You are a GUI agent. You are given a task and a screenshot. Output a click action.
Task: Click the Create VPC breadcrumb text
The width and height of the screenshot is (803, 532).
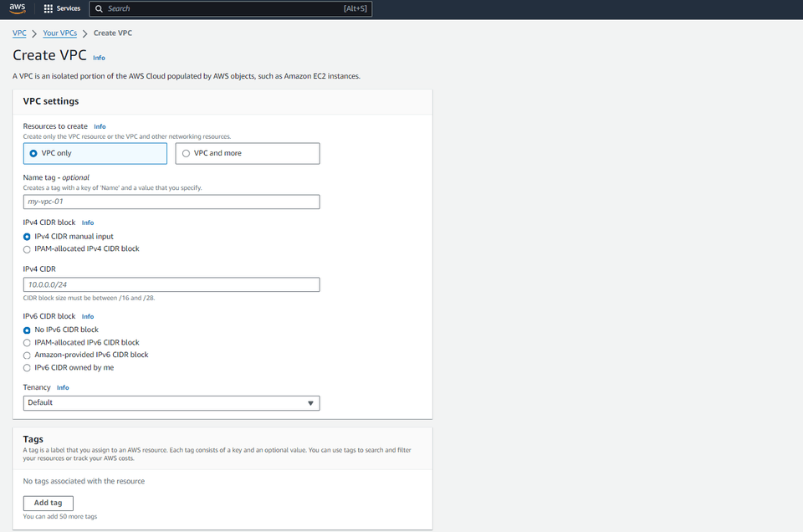[x=113, y=33]
